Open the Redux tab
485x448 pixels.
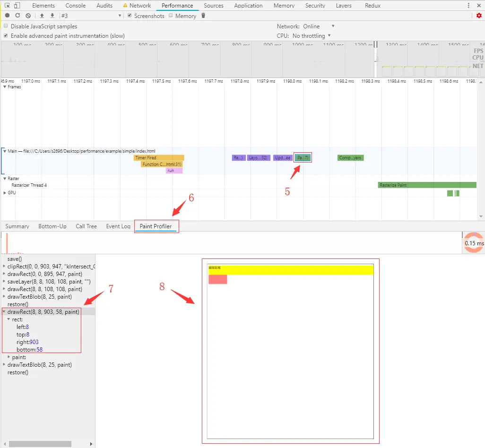click(x=372, y=6)
